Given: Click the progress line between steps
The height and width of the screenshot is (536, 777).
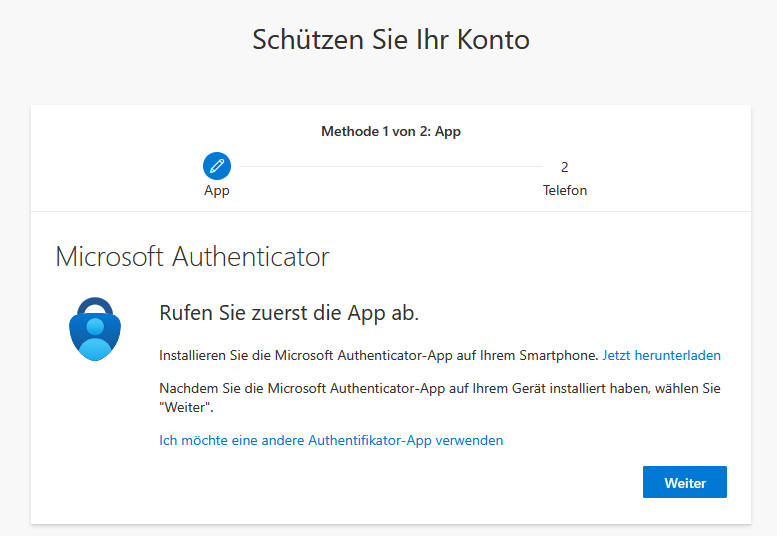Looking at the screenshot, I should click(x=391, y=166).
